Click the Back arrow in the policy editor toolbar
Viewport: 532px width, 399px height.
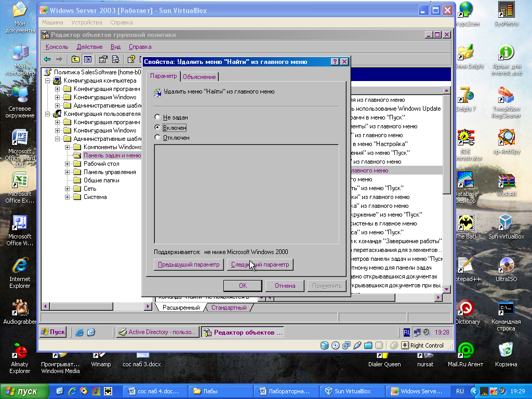tap(47, 59)
